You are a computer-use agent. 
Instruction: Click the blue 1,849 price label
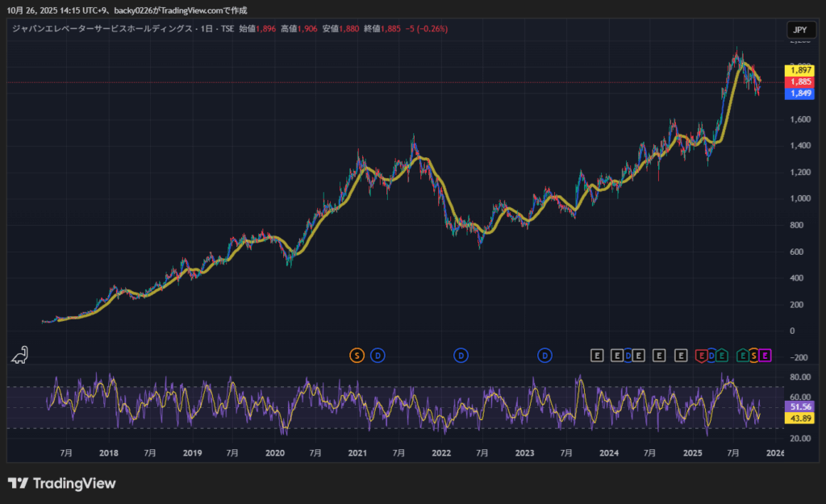tap(800, 94)
